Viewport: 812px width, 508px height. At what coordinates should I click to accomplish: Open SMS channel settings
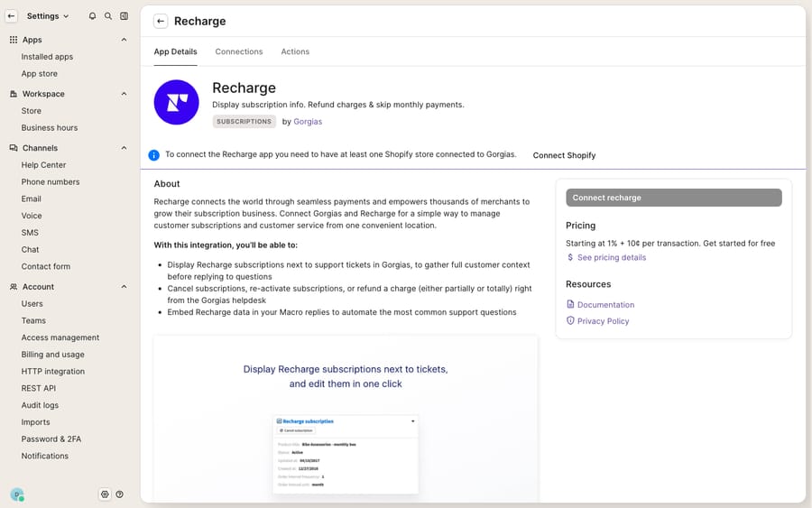click(30, 233)
